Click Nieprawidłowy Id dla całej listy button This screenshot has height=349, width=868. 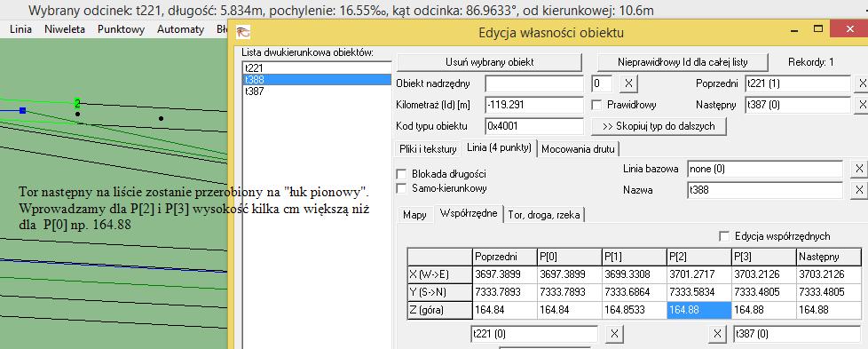[x=683, y=62]
